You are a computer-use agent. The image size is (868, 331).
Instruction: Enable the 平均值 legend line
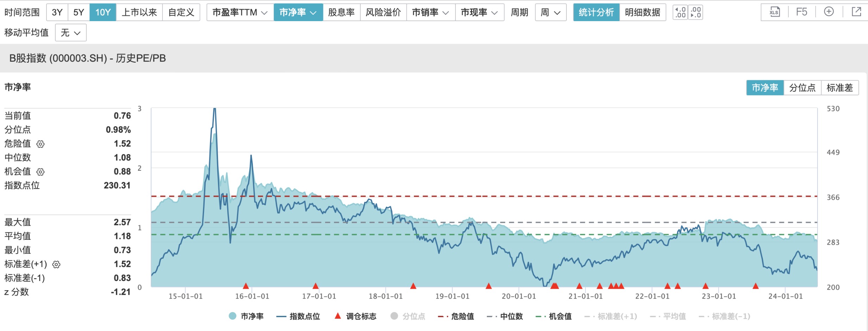[668, 316]
